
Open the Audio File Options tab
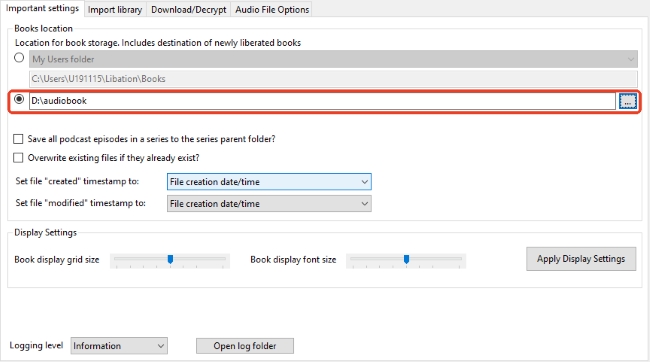click(x=272, y=10)
